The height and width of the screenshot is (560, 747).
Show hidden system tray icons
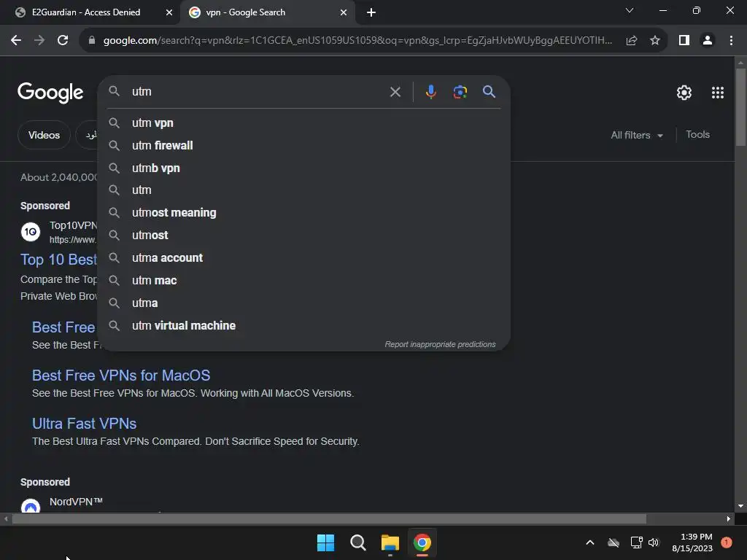(589, 542)
